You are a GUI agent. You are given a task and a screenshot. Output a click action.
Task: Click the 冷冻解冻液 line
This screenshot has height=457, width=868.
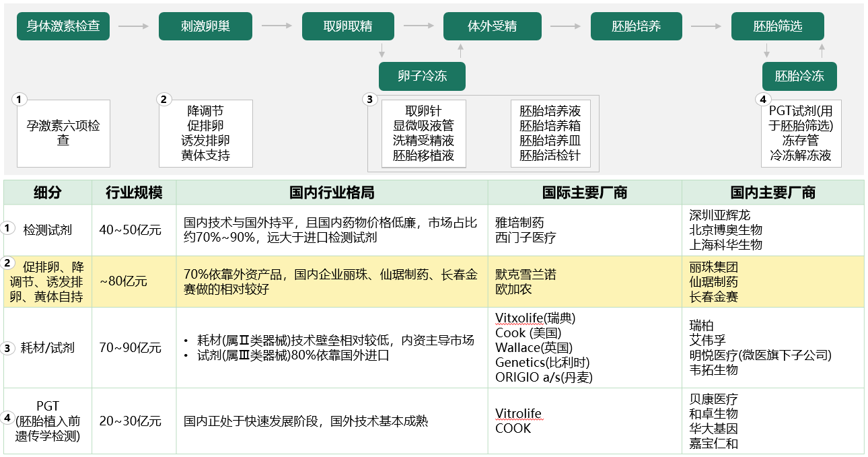pos(801,155)
